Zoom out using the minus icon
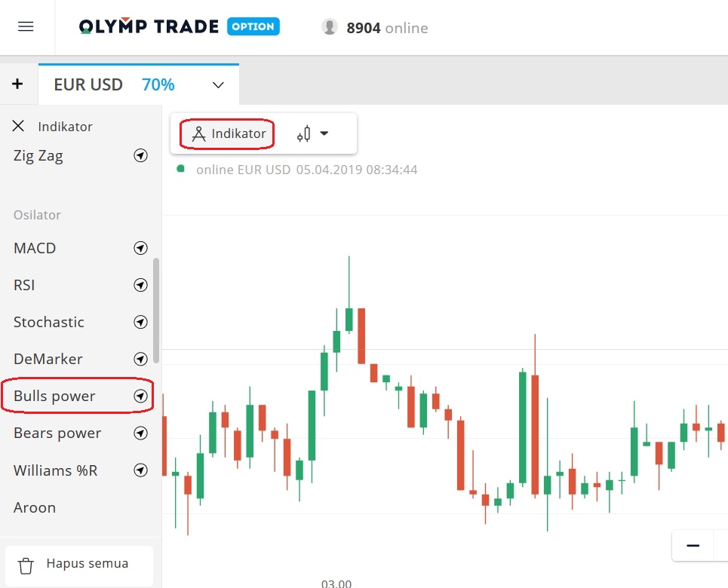Screen dimensions: 728x588 (693, 545)
